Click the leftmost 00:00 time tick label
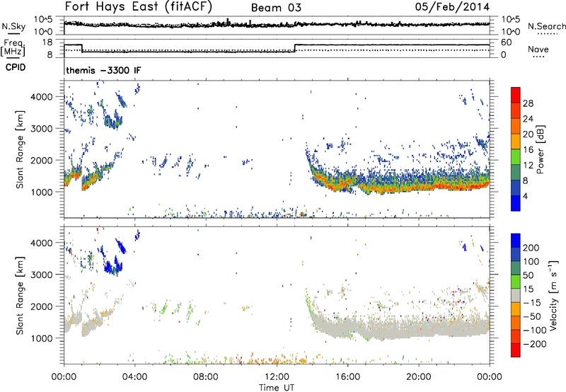The height and width of the screenshot is (392, 566). (x=64, y=377)
